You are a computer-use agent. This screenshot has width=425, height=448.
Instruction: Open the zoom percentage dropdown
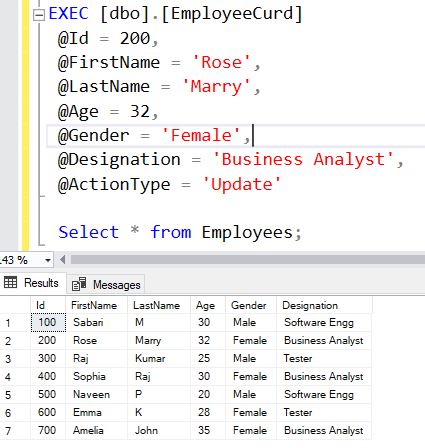click(48, 260)
